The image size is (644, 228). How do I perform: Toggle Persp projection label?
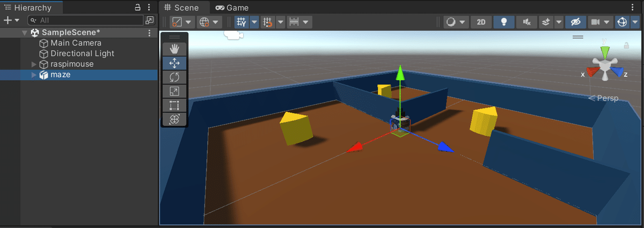[x=604, y=98]
